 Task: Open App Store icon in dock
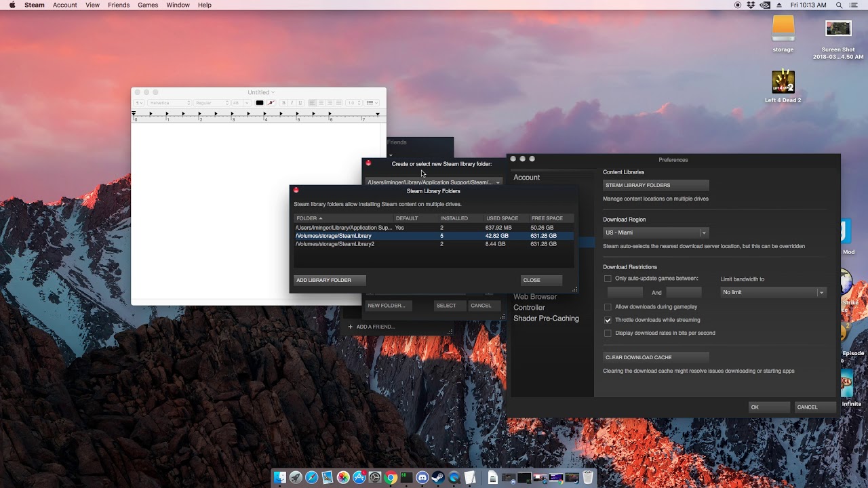tap(359, 477)
